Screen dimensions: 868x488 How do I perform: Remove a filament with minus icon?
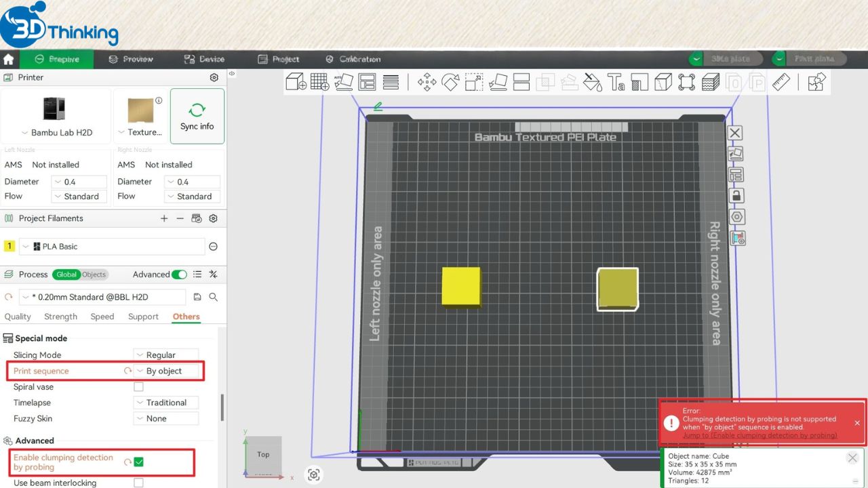pos(180,218)
